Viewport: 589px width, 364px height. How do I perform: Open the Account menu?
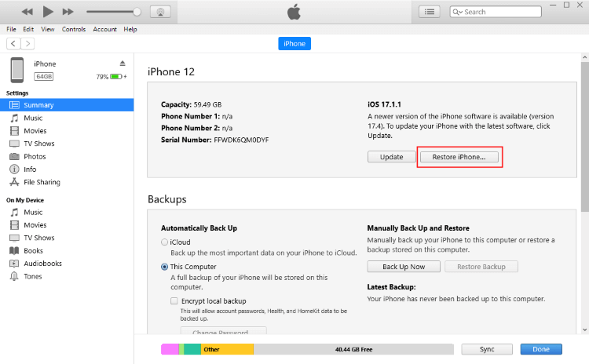click(x=104, y=29)
